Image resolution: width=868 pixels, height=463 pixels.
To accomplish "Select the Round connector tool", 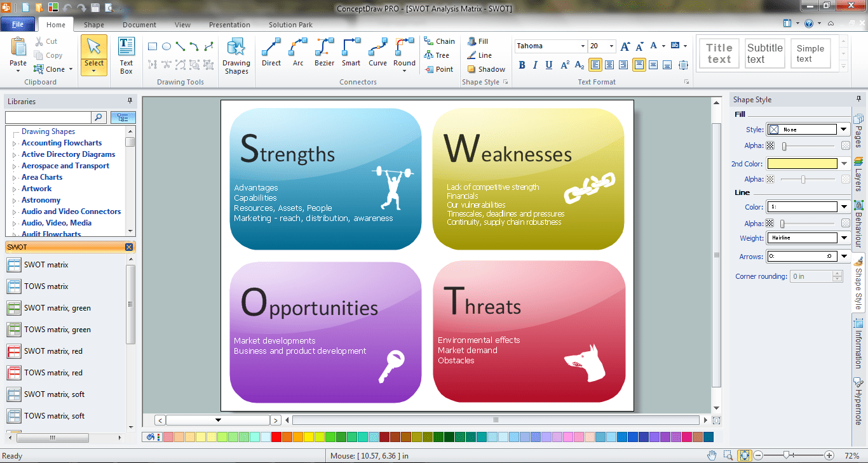I will (404, 54).
